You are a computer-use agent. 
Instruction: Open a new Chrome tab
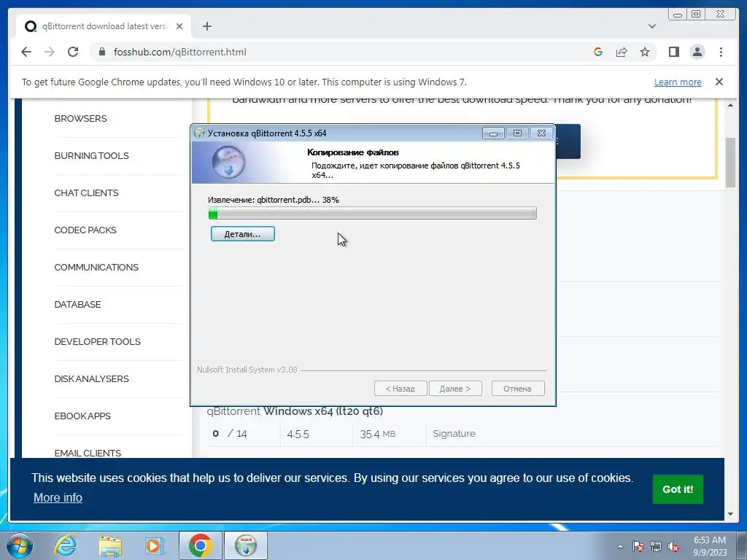pos(206,26)
